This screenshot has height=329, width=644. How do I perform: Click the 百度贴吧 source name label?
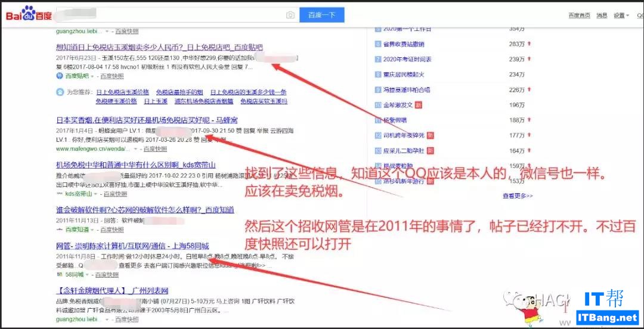coord(76,76)
